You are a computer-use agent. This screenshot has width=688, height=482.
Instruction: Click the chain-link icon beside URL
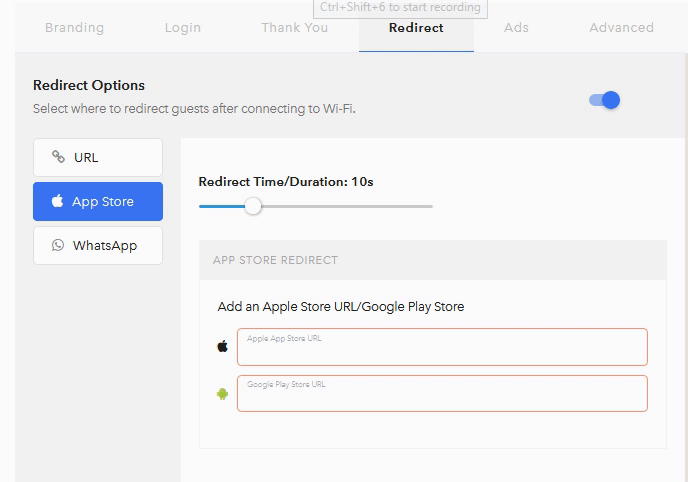[58, 157]
